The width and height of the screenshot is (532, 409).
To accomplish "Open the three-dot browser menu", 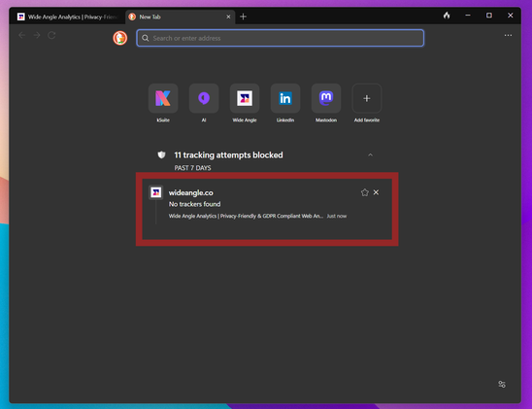I will coord(508,35).
